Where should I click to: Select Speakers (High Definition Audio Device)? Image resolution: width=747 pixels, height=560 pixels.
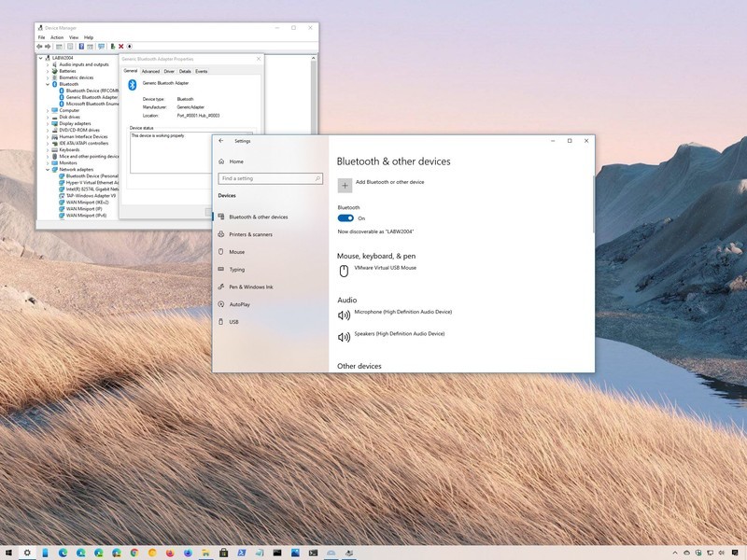click(400, 334)
